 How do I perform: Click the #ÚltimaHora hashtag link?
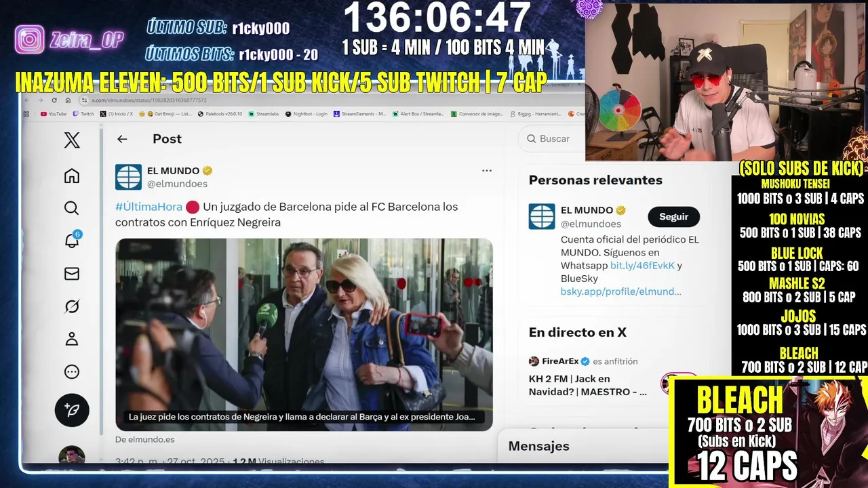(149, 207)
